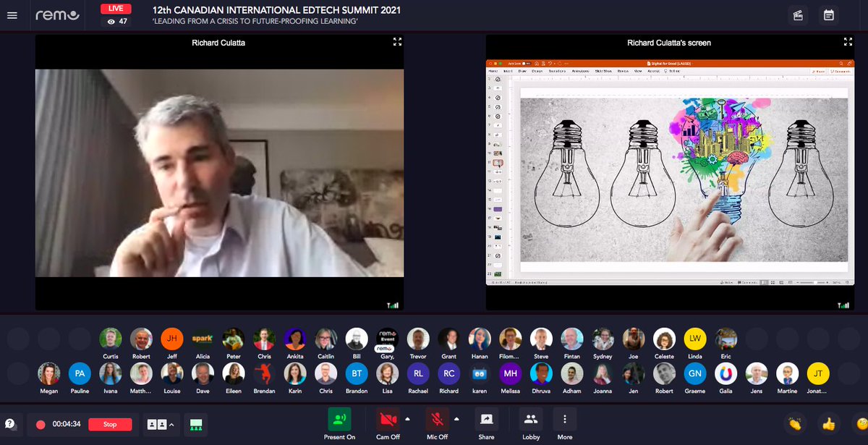Select karen's avatar
Image resolution: width=868 pixels, height=445 pixels.
tap(480, 373)
